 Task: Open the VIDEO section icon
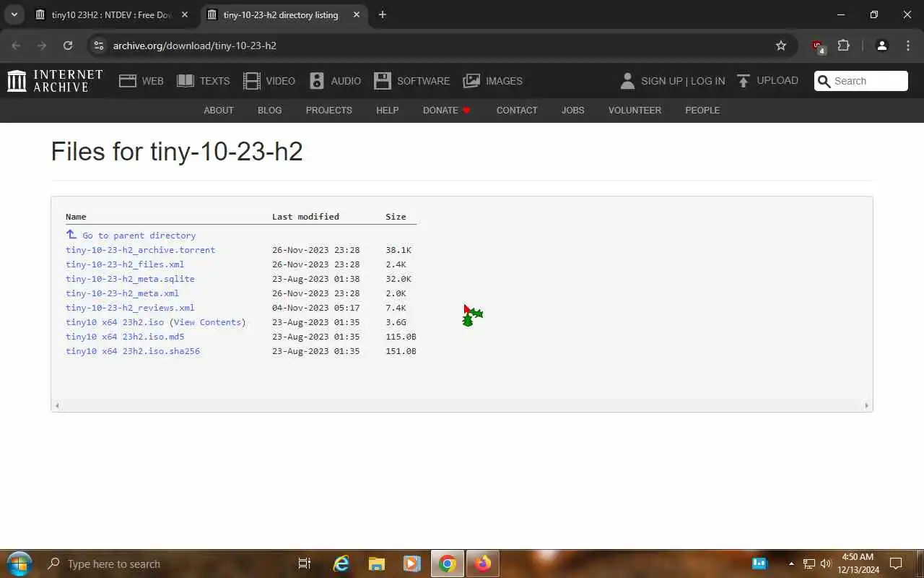click(x=252, y=81)
